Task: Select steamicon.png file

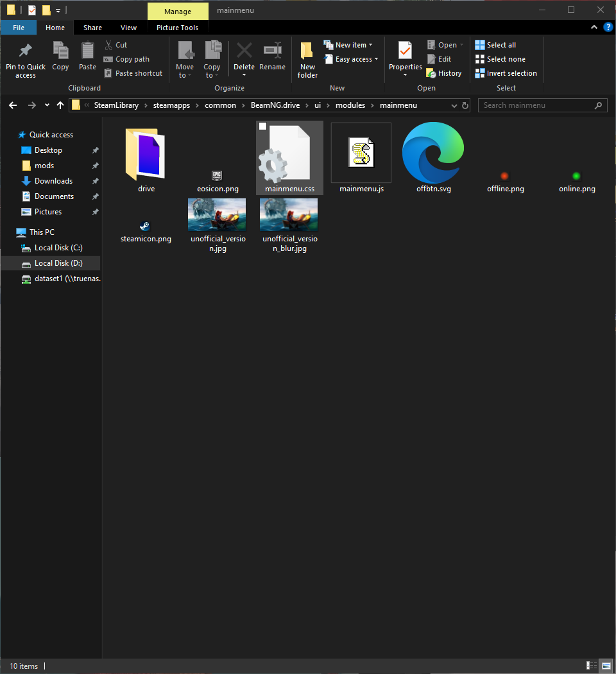Action: click(146, 232)
